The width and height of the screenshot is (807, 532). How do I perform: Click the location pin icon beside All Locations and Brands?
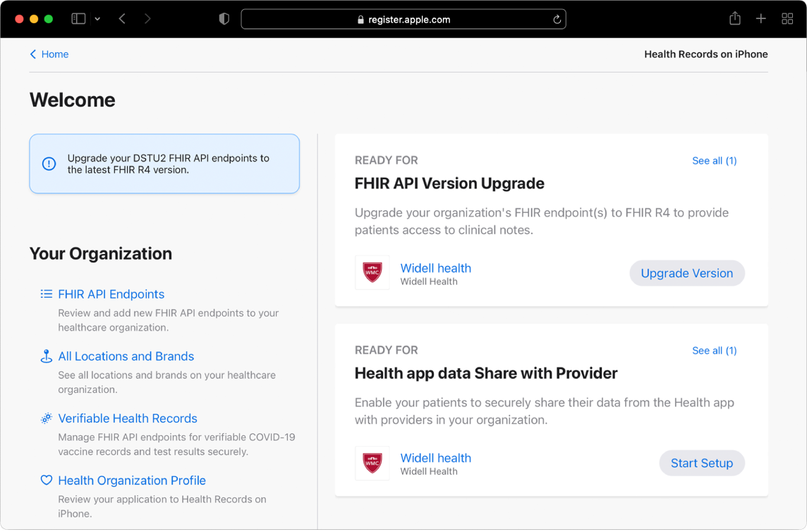[x=46, y=356]
